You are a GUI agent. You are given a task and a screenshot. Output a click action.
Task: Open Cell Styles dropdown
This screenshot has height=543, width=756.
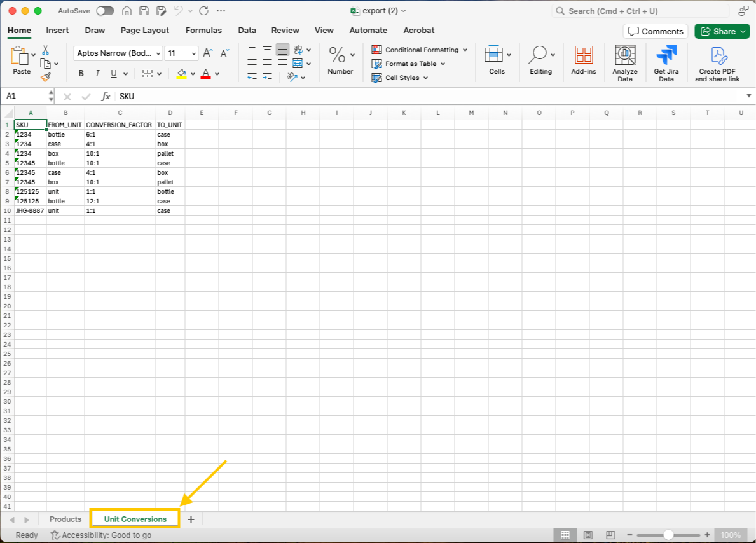[400, 78]
